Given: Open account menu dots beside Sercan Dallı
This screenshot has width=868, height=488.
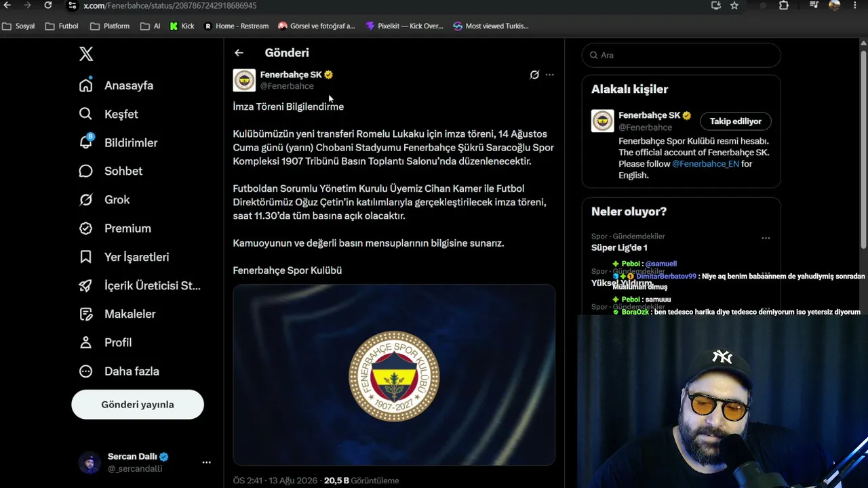Looking at the screenshot, I should pos(206,462).
